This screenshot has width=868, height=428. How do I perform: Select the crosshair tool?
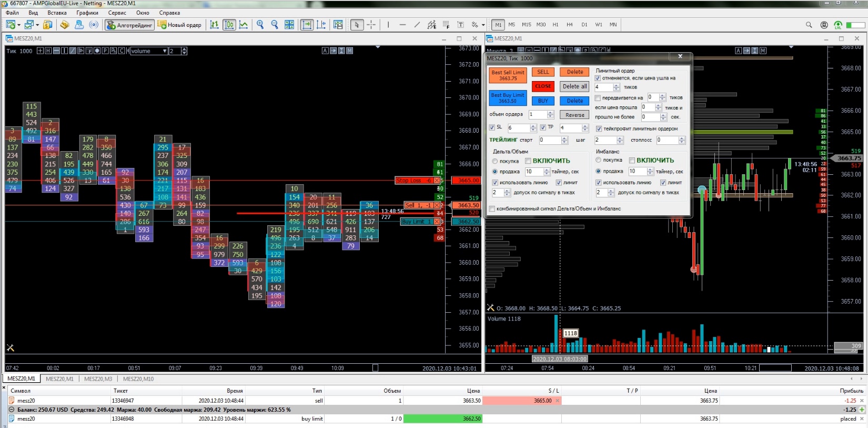tap(371, 25)
